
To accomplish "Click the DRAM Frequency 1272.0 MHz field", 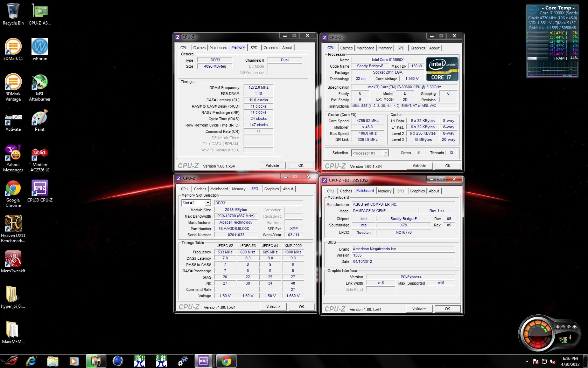I will 258,87.
